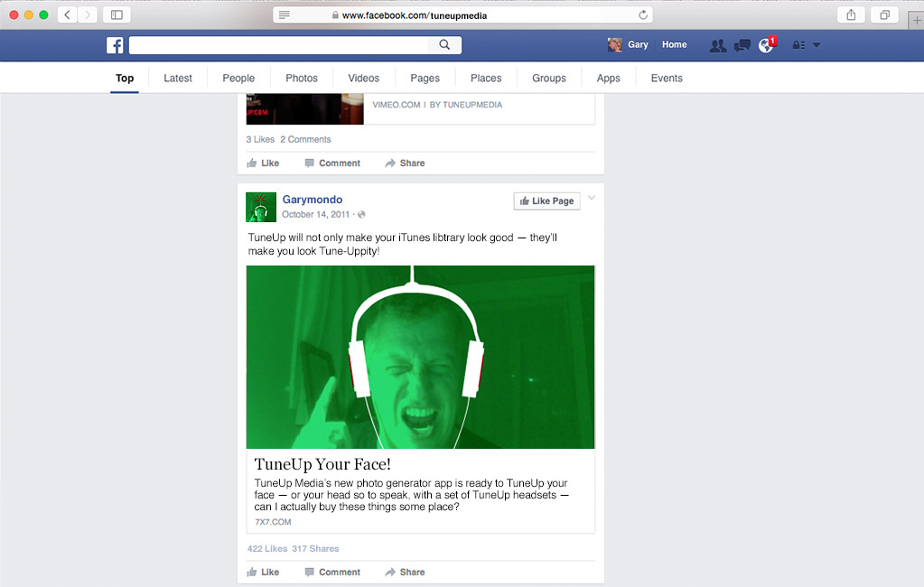
Task: Click the search magnifier icon
Action: tap(444, 45)
